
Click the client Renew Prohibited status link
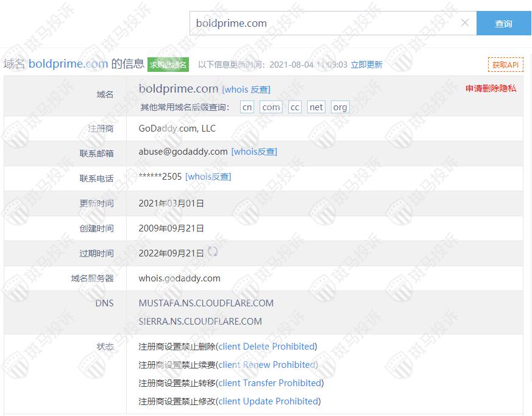(x=267, y=365)
